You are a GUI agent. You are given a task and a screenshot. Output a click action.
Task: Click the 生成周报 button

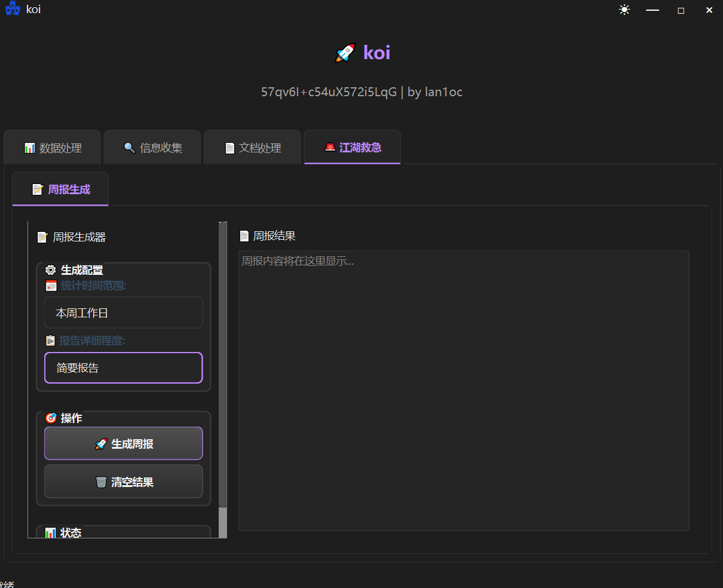pyautogui.click(x=124, y=444)
